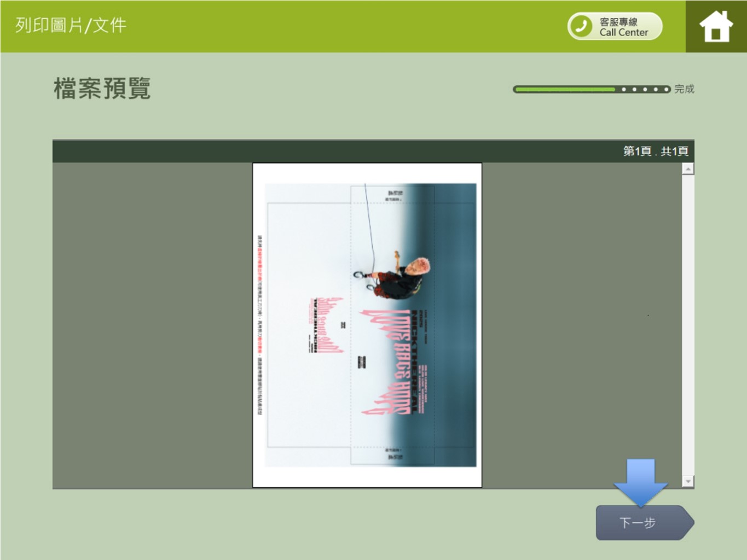Click the last white dot in progress bar
The image size is (747, 560).
click(665, 89)
